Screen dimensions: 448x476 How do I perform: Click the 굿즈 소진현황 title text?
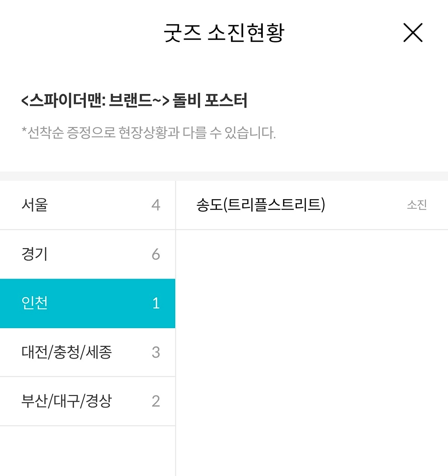pyautogui.click(x=224, y=33)
